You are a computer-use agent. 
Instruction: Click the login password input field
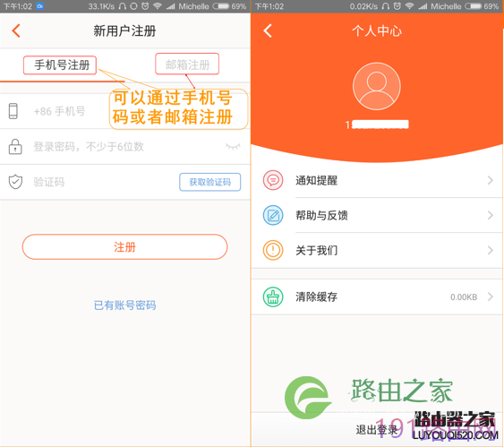click(x=89, y=147)
